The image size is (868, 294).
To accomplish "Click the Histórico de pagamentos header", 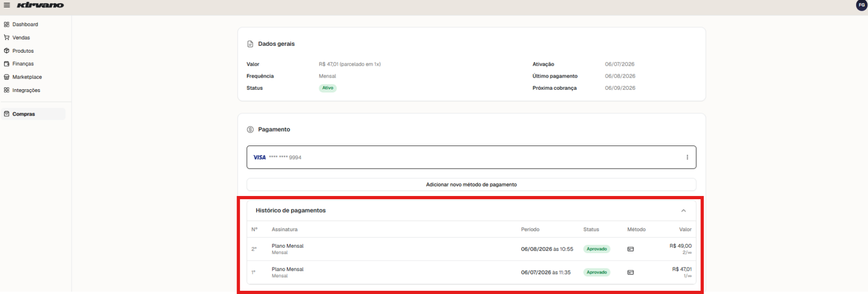I will coord(471,211).
